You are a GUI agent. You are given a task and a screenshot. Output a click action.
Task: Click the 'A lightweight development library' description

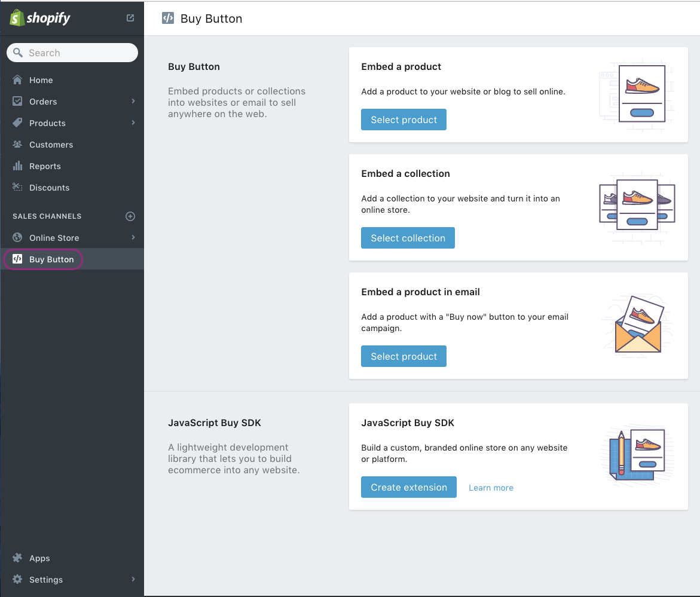point(234,459)
